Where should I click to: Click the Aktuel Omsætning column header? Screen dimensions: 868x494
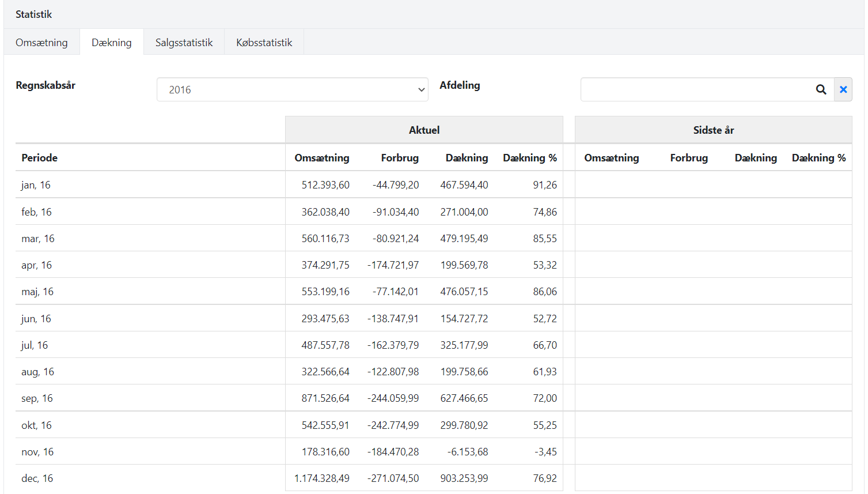[x=321, y=158]
